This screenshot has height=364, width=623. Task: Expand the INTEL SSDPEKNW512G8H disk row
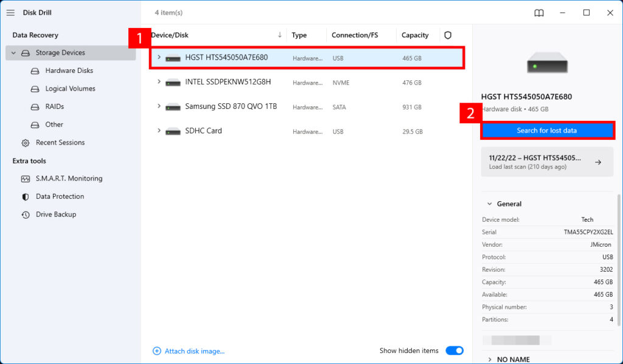coord(159,81)
